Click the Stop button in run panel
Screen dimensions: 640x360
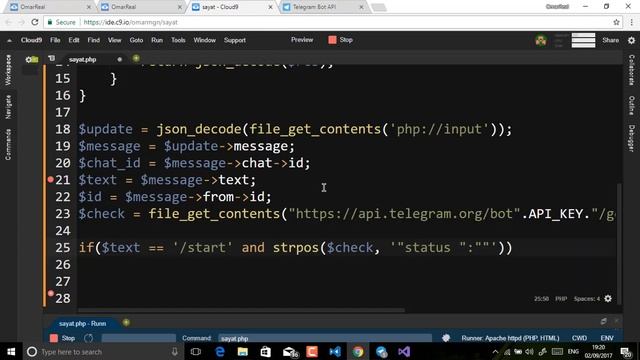pyautogui.click(x=62, y=338)
